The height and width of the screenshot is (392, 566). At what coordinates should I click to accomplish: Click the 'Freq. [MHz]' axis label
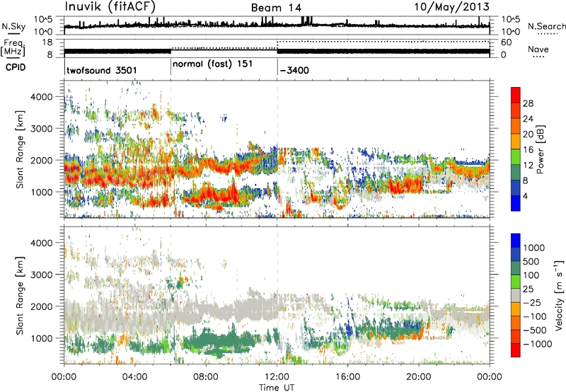(x=13, y=47)
